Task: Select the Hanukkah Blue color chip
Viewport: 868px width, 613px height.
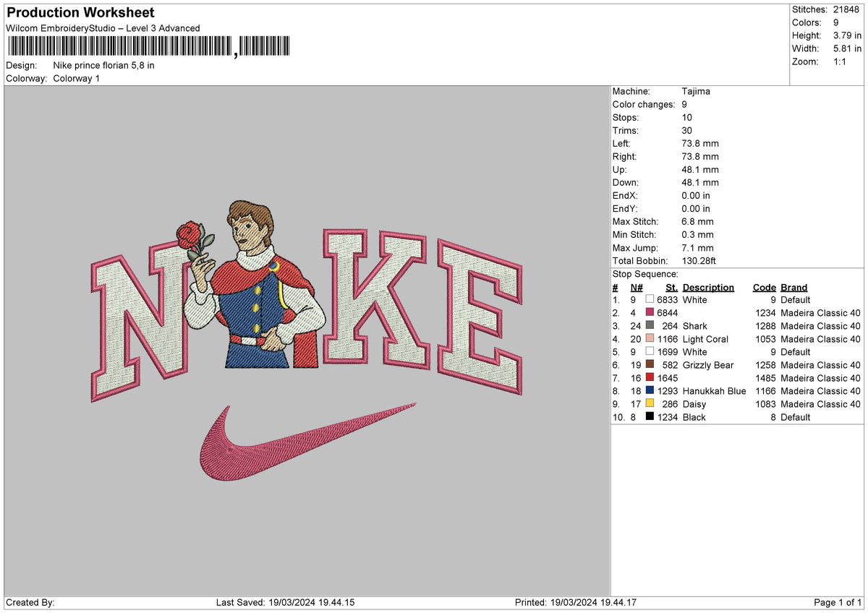Action: pyautogui.click(x=650, y=391)
